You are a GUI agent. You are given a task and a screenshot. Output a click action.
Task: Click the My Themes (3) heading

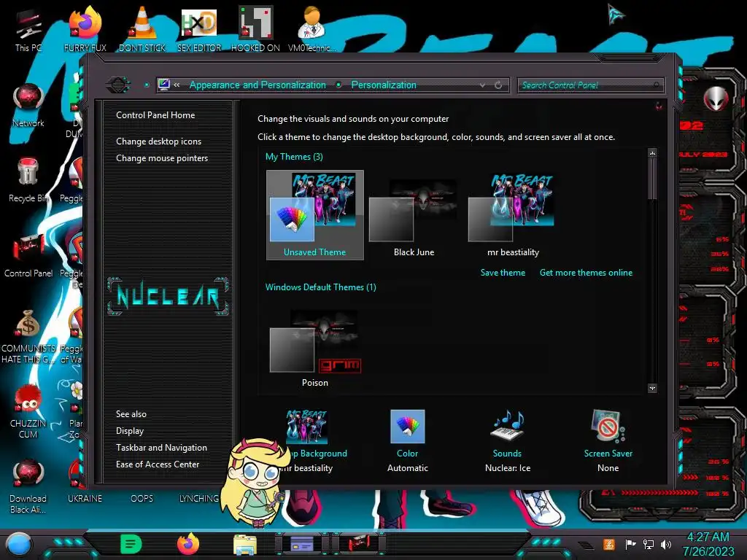294,157
